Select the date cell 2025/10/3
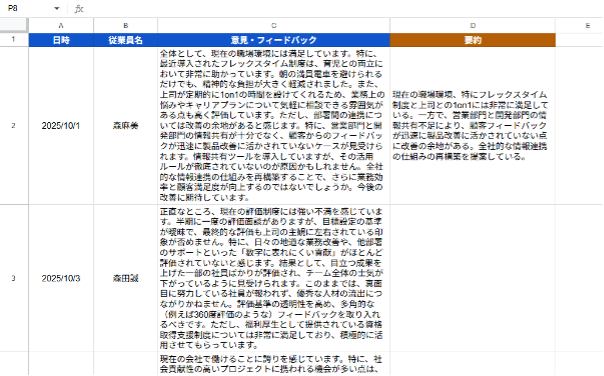Viewport: 604px width, 376px height. [x=61, y=278]
